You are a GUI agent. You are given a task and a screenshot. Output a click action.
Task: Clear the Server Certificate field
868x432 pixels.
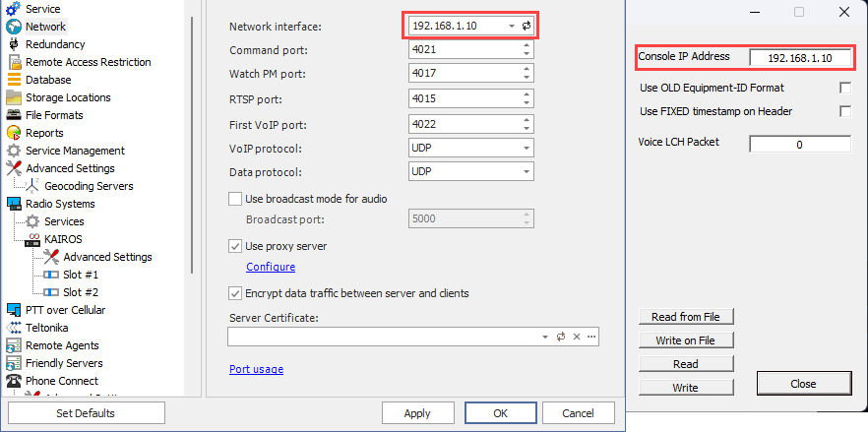pyautogui.click(x=577, y=337)
